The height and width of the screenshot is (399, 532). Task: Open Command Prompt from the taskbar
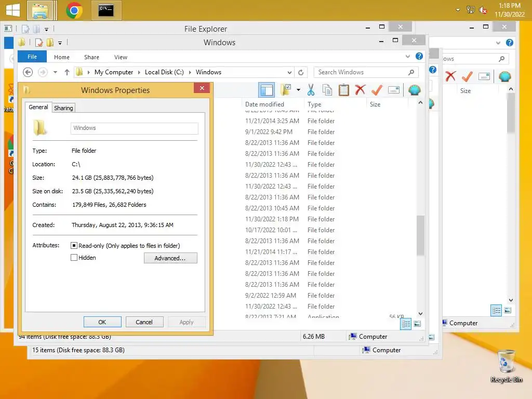(106, 10)
